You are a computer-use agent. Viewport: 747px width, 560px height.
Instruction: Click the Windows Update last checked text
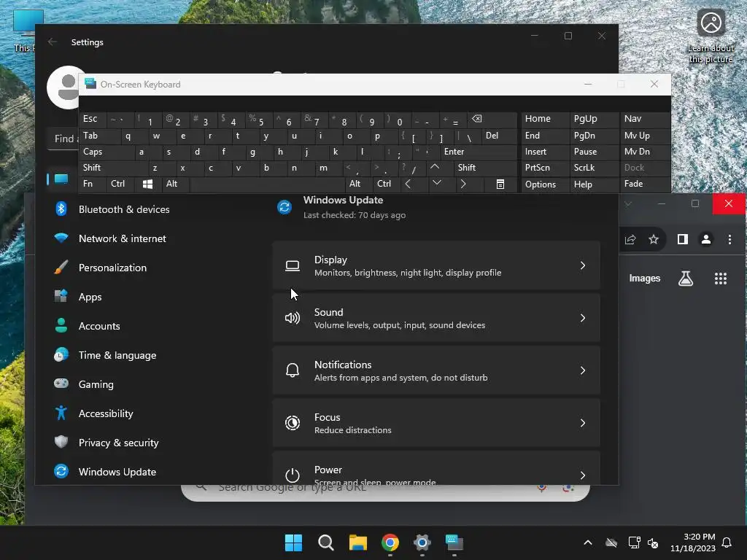tap(355, 215)
